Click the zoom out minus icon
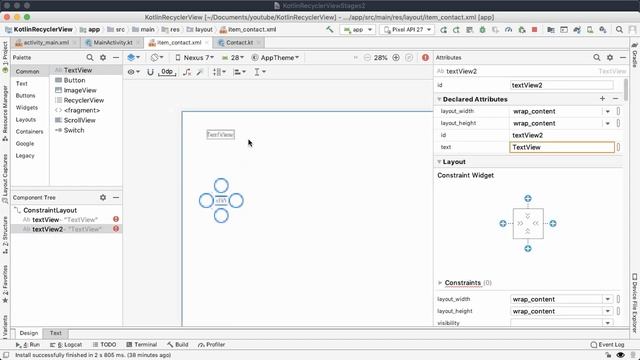 (x=367, y=58)
